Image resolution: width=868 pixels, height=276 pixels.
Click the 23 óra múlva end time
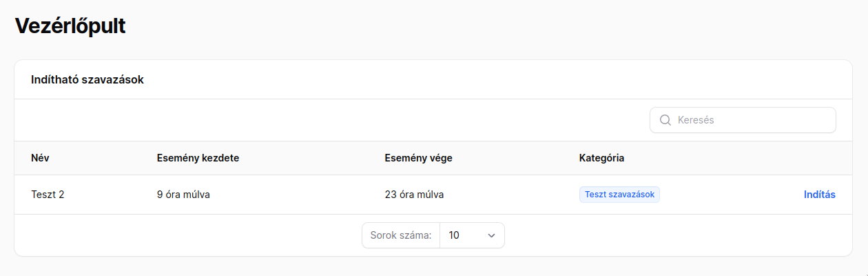(414, 195)
